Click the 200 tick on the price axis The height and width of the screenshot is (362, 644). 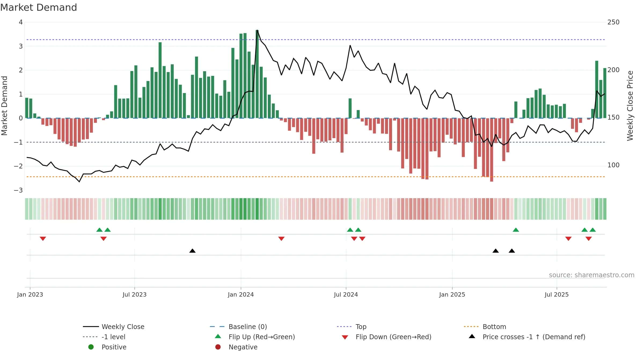point(613,70)
